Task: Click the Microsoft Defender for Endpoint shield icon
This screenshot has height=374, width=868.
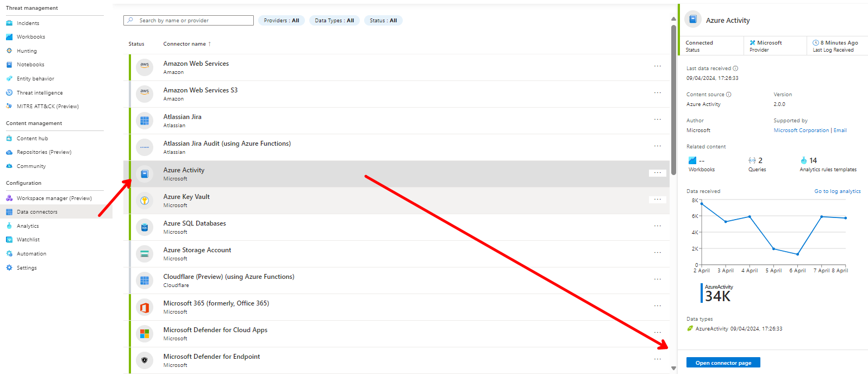Action: coord(145,360)
